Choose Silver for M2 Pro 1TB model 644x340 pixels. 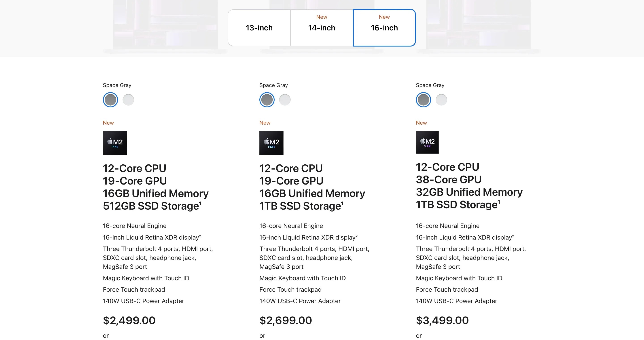285,100
